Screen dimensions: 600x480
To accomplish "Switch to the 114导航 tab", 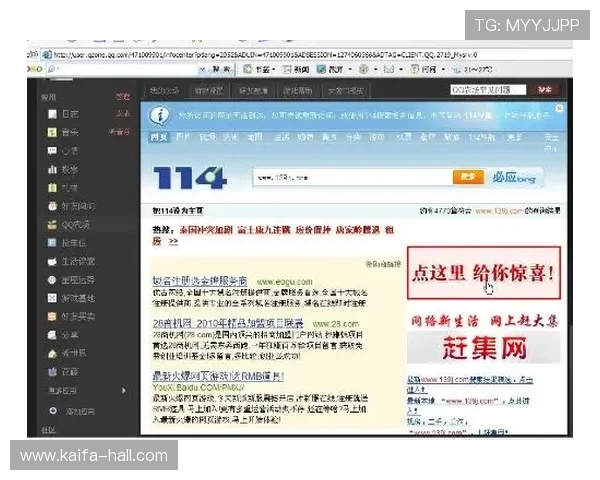I will [481, 137].
